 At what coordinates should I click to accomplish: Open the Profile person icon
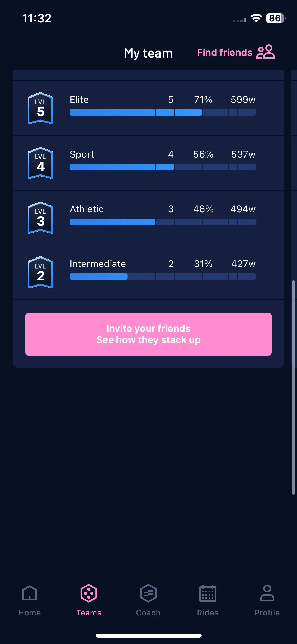(267, 593)
